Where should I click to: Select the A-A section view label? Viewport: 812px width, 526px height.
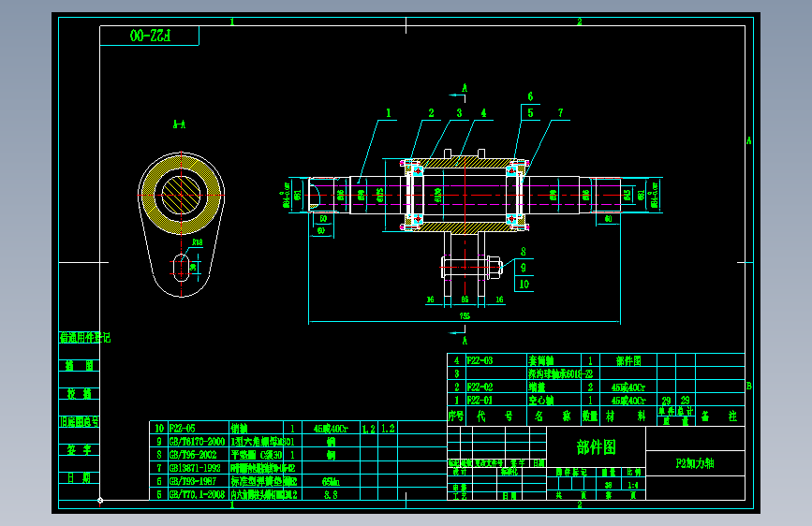point(179,124)
